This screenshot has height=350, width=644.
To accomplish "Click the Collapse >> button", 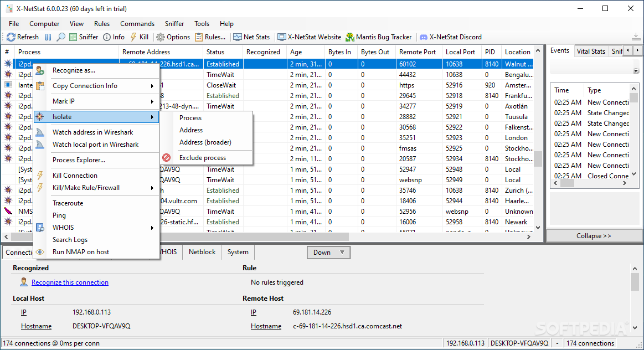I will coord(594,236).
